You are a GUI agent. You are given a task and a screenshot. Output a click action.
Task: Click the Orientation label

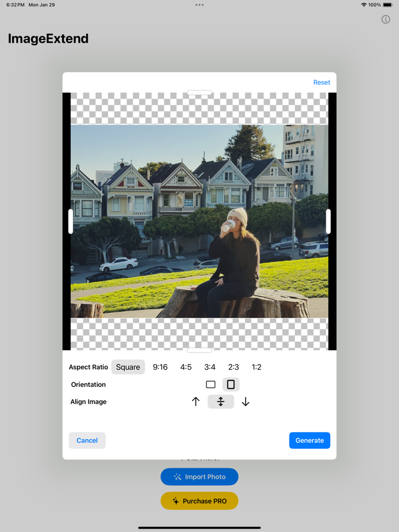tap(88, 384)
